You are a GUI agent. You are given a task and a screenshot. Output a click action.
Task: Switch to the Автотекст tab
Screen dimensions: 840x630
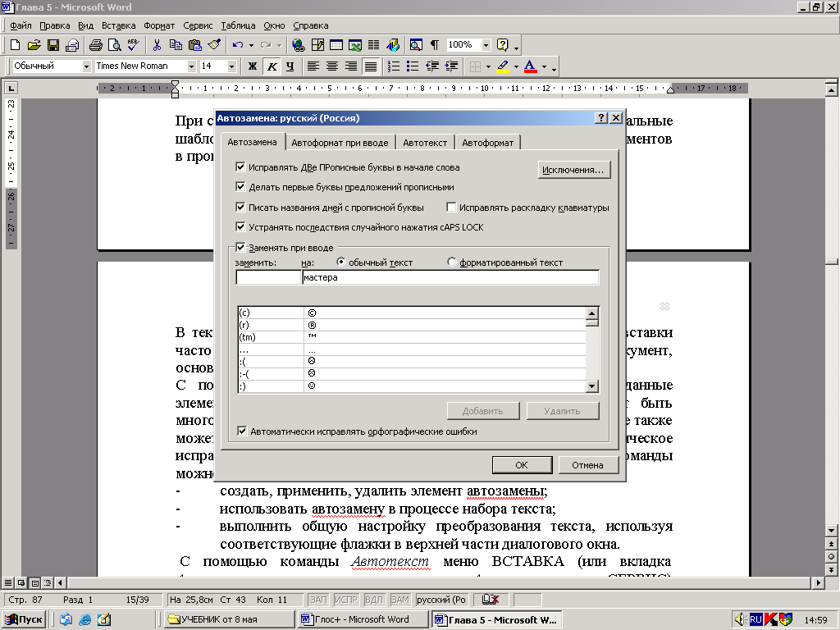click(425, 143)
